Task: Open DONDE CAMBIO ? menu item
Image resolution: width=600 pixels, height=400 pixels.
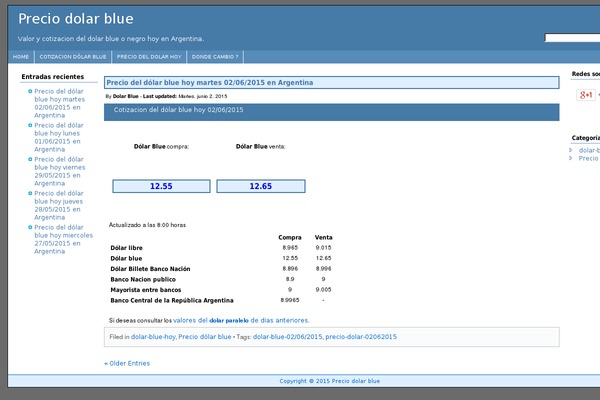Action: (x=215, y=57)
